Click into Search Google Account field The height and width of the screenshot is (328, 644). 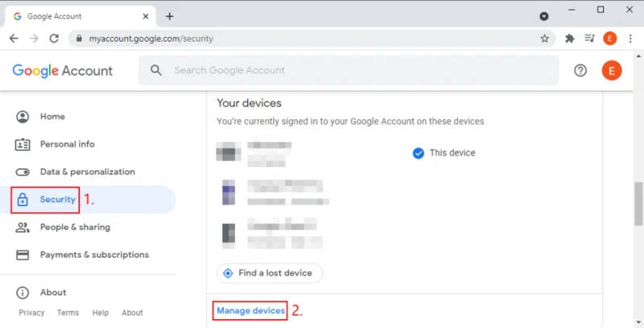(x=349, y=70)
